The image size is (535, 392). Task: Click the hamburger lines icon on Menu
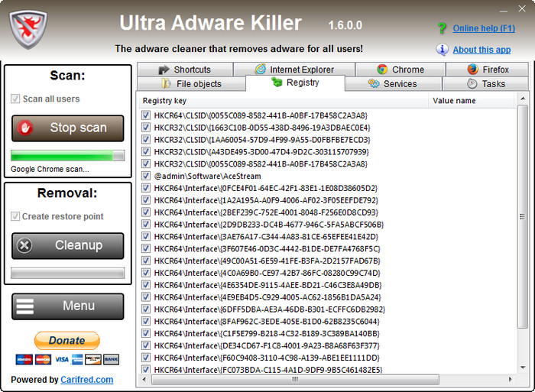[x=25, y=306]
